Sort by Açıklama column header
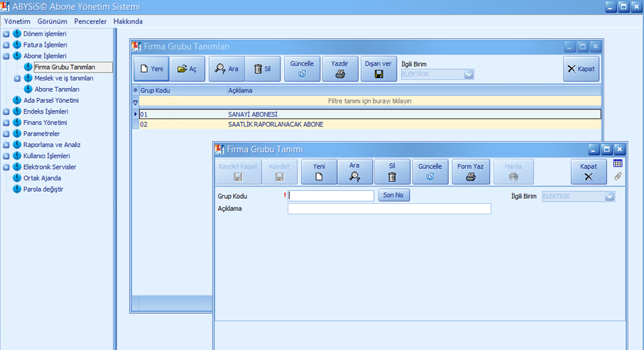The width and height of the screenshot is (644, 350). (x=414, y=90)
